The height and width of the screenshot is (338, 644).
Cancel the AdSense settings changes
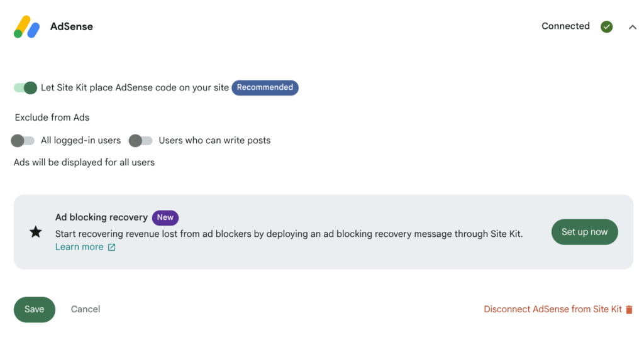coord(86,309)
